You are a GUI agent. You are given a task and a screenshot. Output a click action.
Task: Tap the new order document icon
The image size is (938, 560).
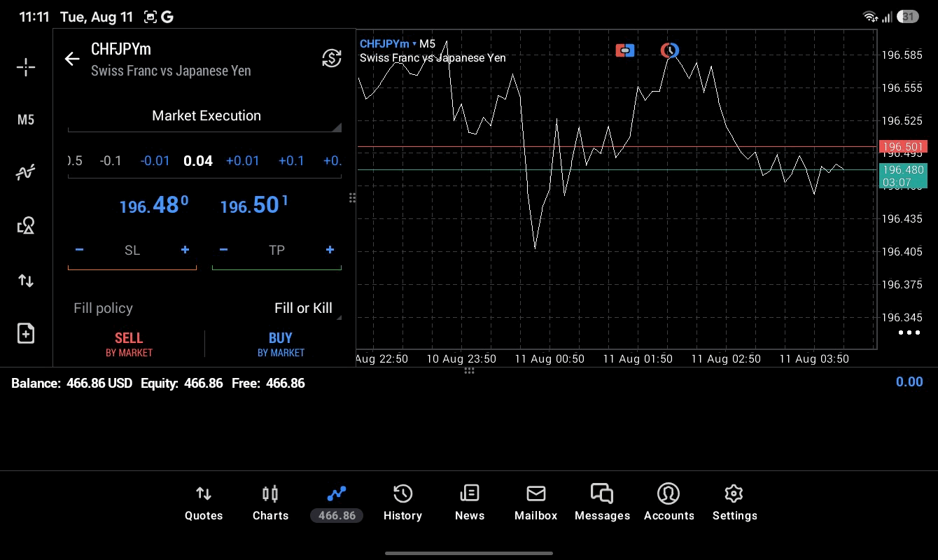(x=26, y=333)
